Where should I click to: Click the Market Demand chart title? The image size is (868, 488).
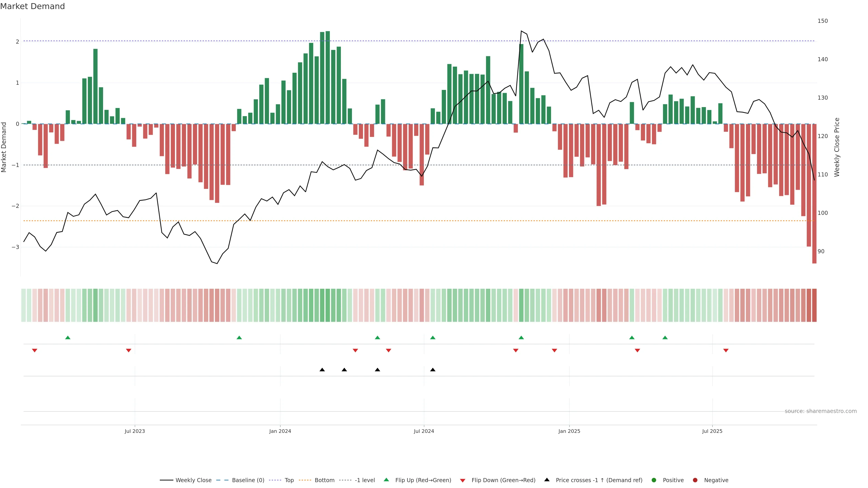pos(32,6)
